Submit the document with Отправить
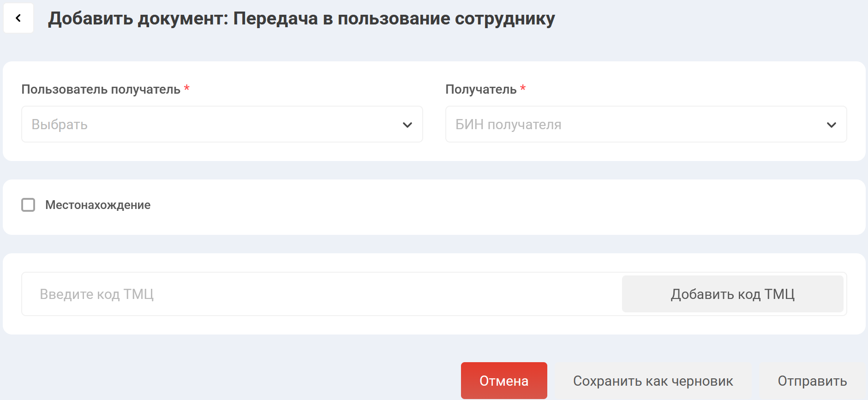This screenshot has height=400, width=868. coord(812,381)
